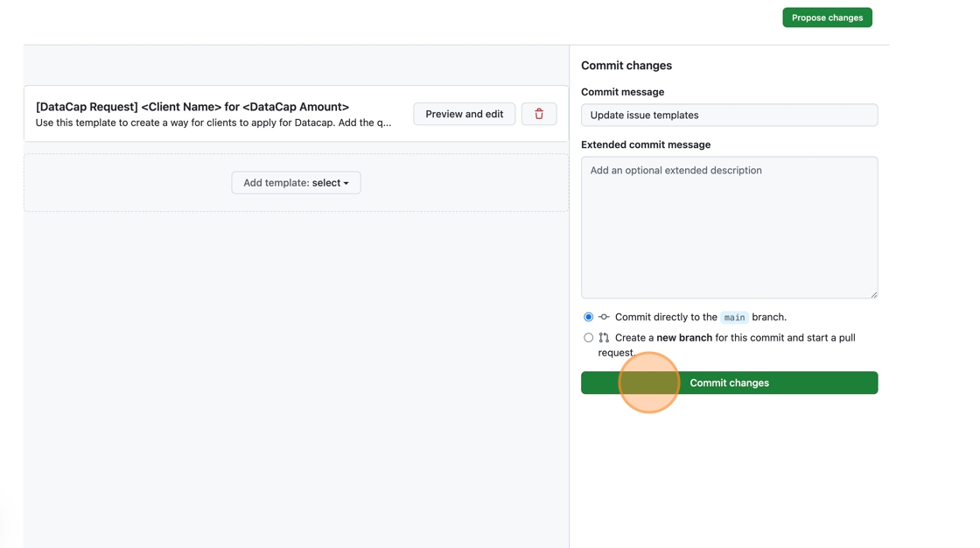The image size is (980, 548).
Task: Click the main branch name tag
Action: tap(734, 318)
